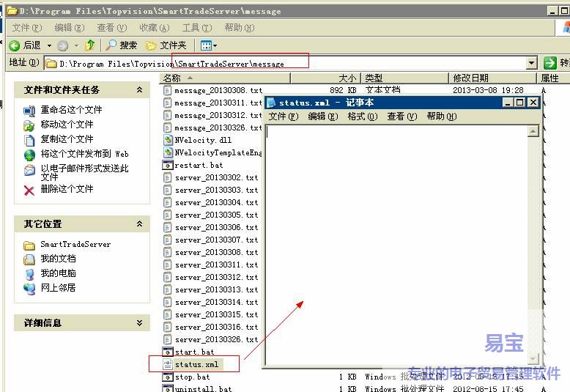Click the Up folder icon in toolbar
Screen dimensions: 570x392
pos(89,45)
